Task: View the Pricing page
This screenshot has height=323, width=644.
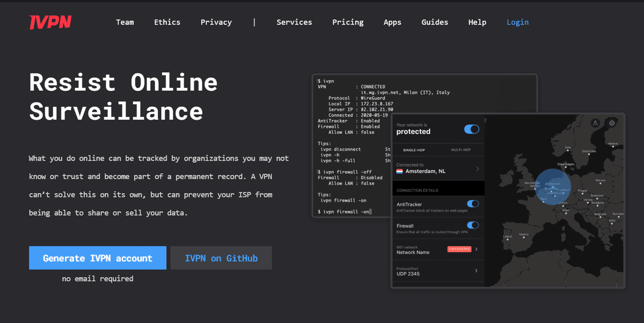Action: [x=348, y=22]
